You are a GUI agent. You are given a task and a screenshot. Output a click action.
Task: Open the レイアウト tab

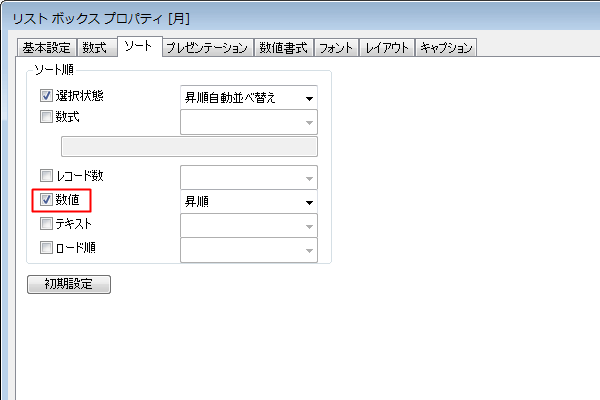coord(388,47)
